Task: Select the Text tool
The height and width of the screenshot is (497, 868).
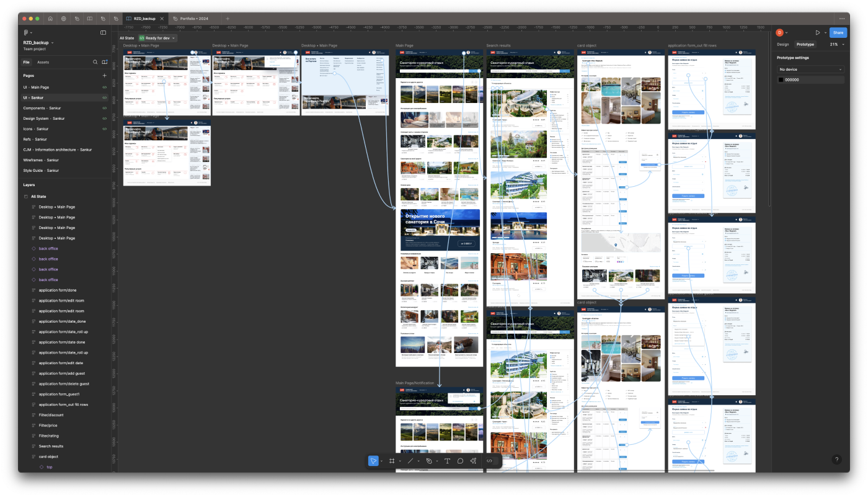Action: pyautogui.click(x=448, y=461)
